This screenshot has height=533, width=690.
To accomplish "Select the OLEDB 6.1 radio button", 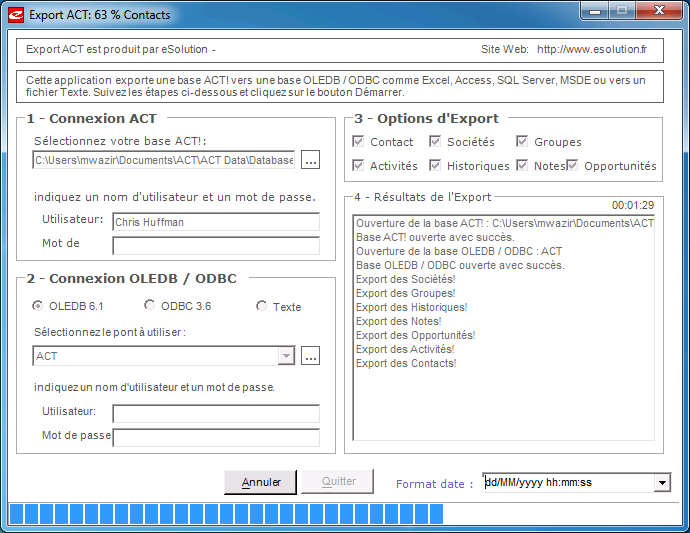I will [x=38, y=306].
